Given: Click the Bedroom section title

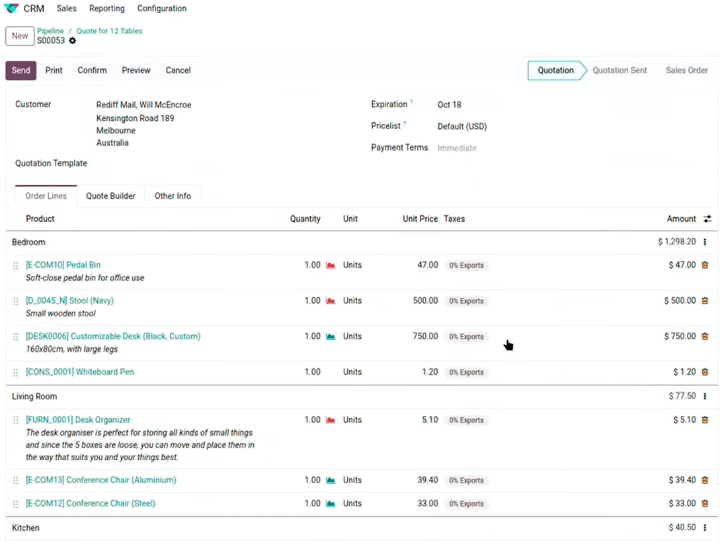Looking at the screenshot, I should point(28,242).
